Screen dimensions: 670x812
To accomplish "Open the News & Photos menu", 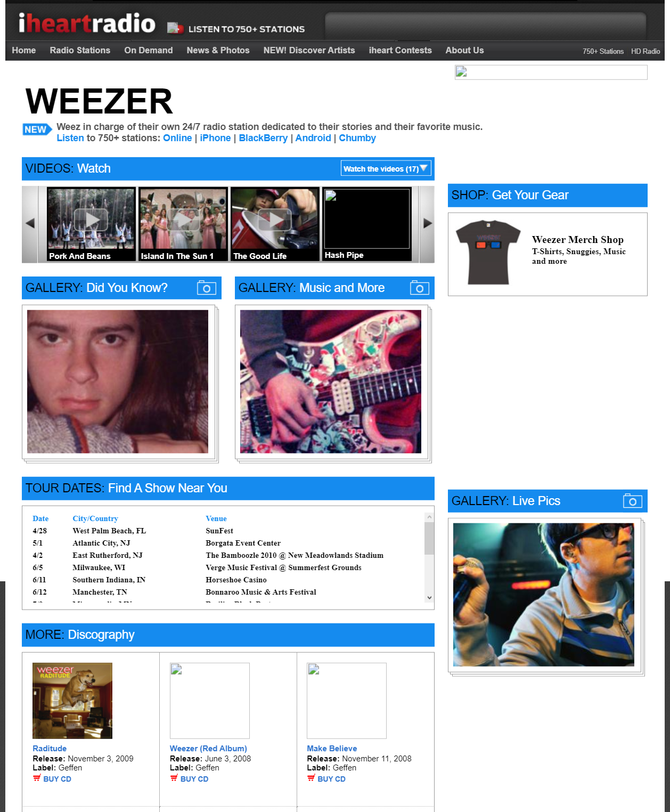I will click(x=218, y=50).
